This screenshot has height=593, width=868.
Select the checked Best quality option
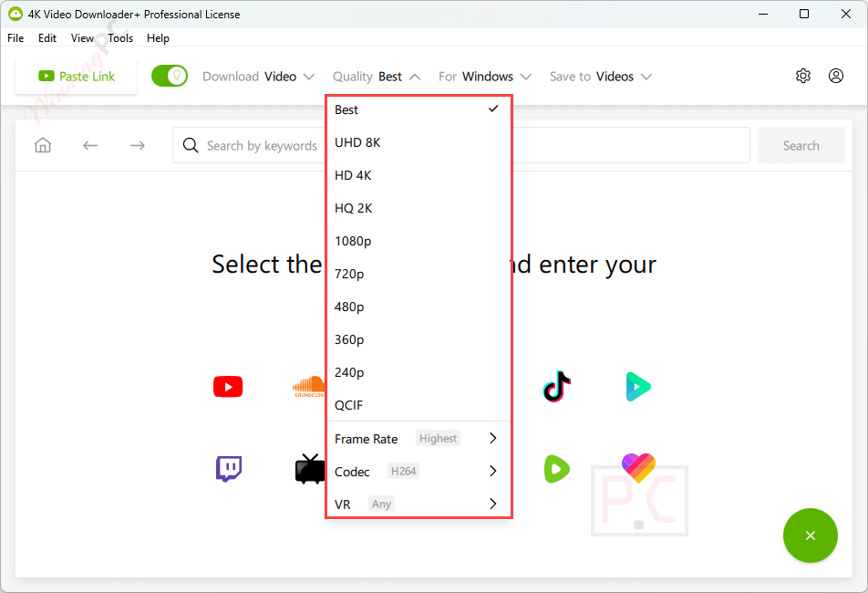383,109
